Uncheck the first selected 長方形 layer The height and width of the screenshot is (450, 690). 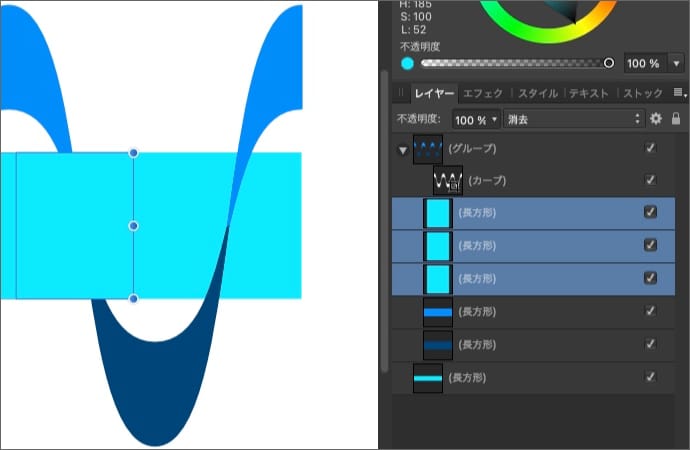coord(651,212)
